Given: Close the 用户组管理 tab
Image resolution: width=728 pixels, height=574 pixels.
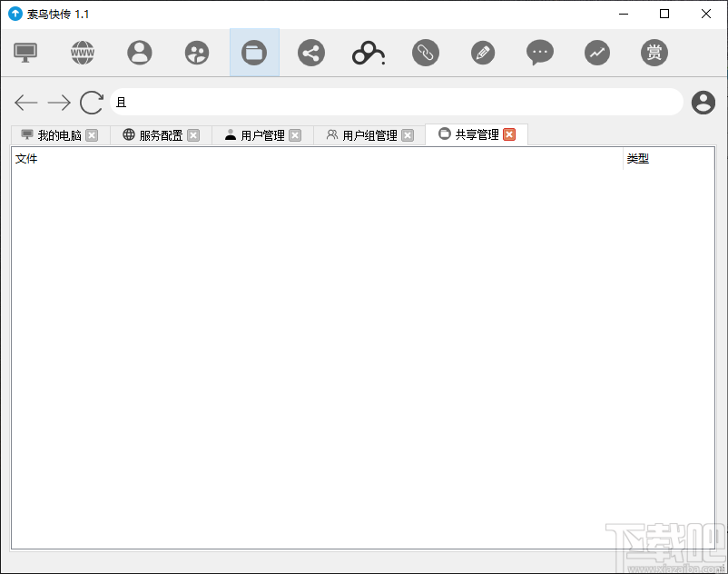Looking at the screenshot, I should (409, 134).
